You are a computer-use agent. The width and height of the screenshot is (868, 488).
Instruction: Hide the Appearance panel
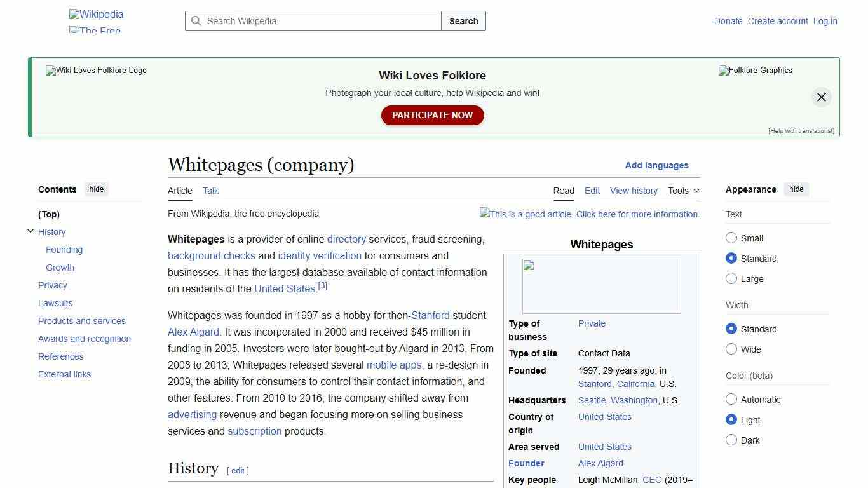point(796,189)
